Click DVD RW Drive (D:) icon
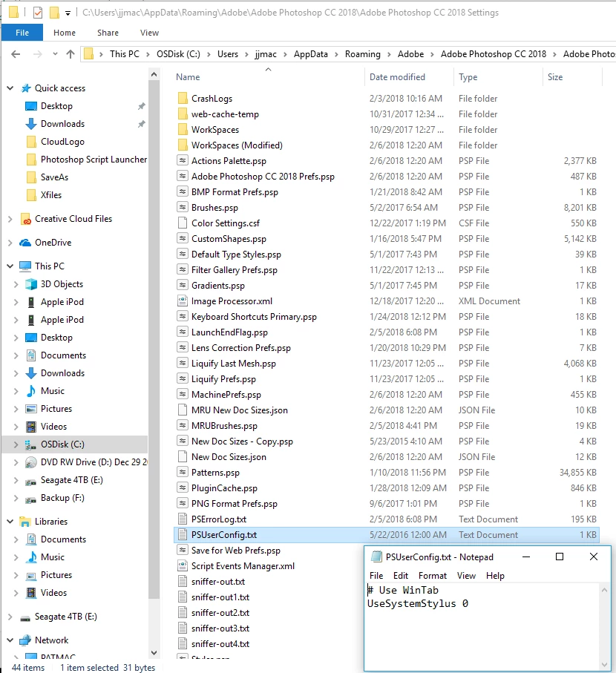 click(x=31, y=462)
